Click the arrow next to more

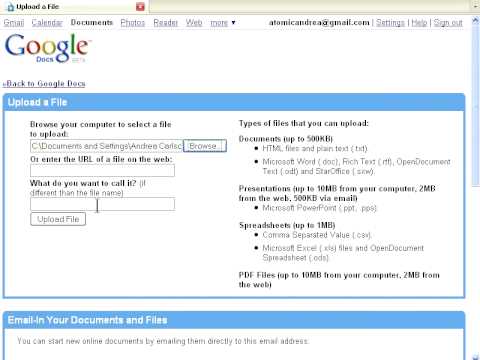click(x=233, y=23)
